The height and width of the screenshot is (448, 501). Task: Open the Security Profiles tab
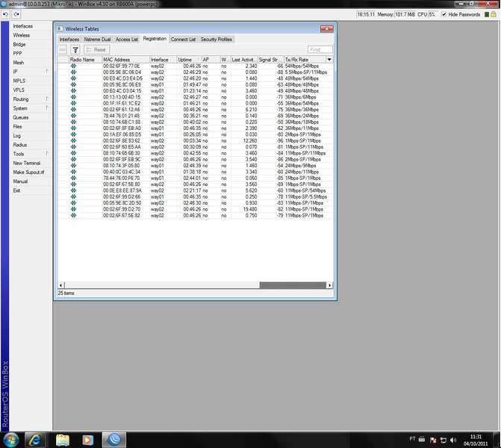(x=217, y=40)
